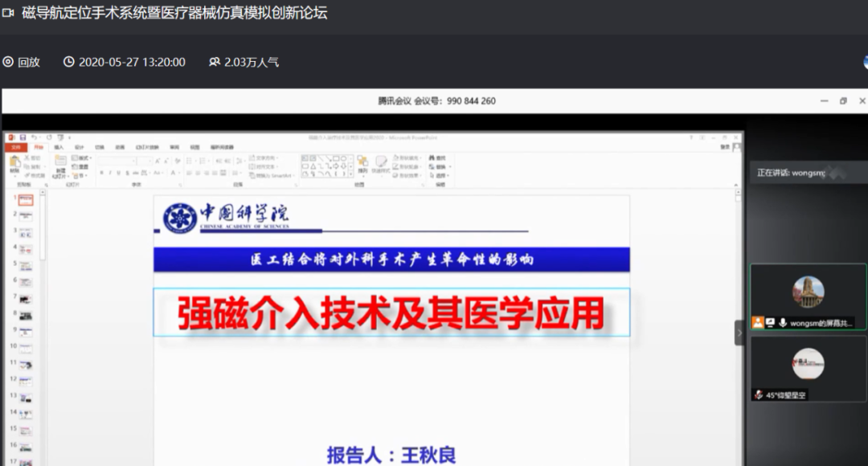
Task: Select slide 3 thumbnail in the slide panel
Action: click(27, 233)
